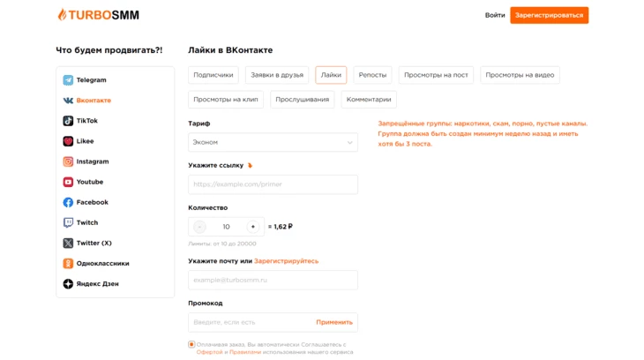Click the Войти link
This screenshot has height=360, width=644.
click(x=495, y=15)
